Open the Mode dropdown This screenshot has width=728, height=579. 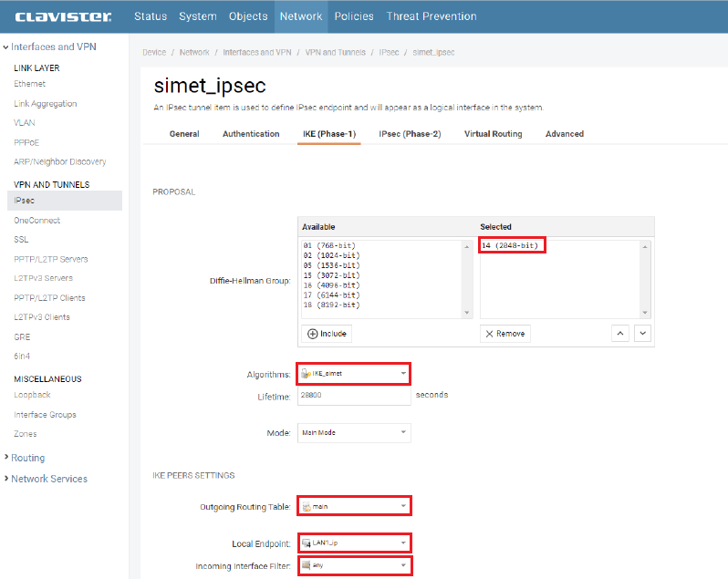pos(354,433)
